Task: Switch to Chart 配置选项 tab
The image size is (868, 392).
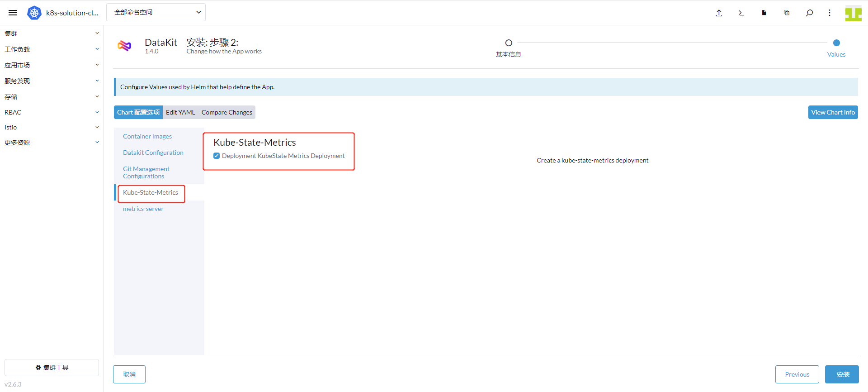Action: 138,112
